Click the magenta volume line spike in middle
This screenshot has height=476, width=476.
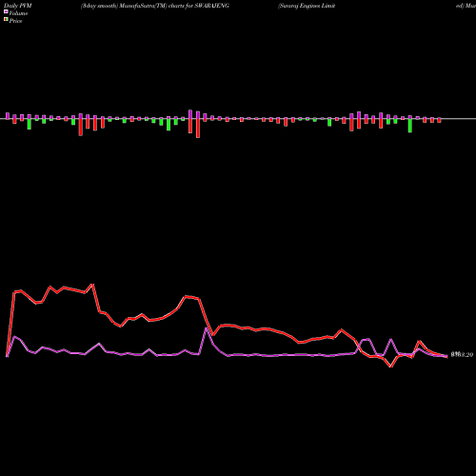(207, 328)
